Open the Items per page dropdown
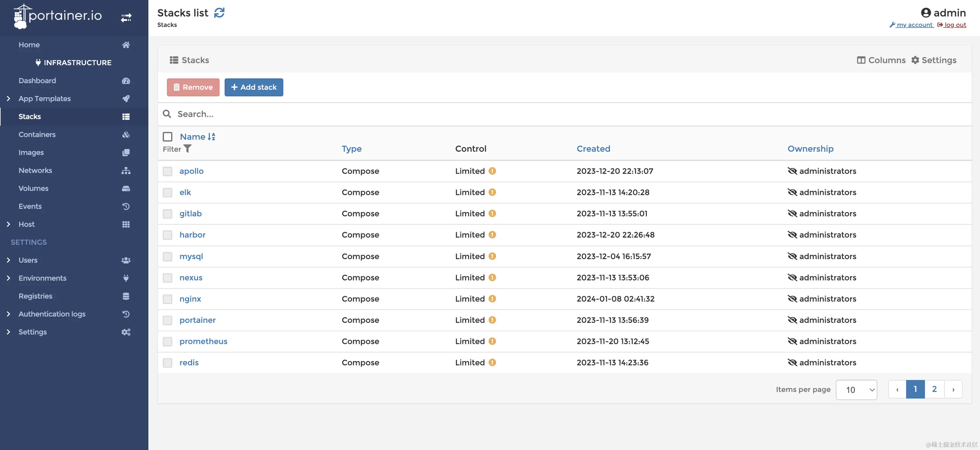The width and height of the screenshot is (980, 450). tap(856, 390)
